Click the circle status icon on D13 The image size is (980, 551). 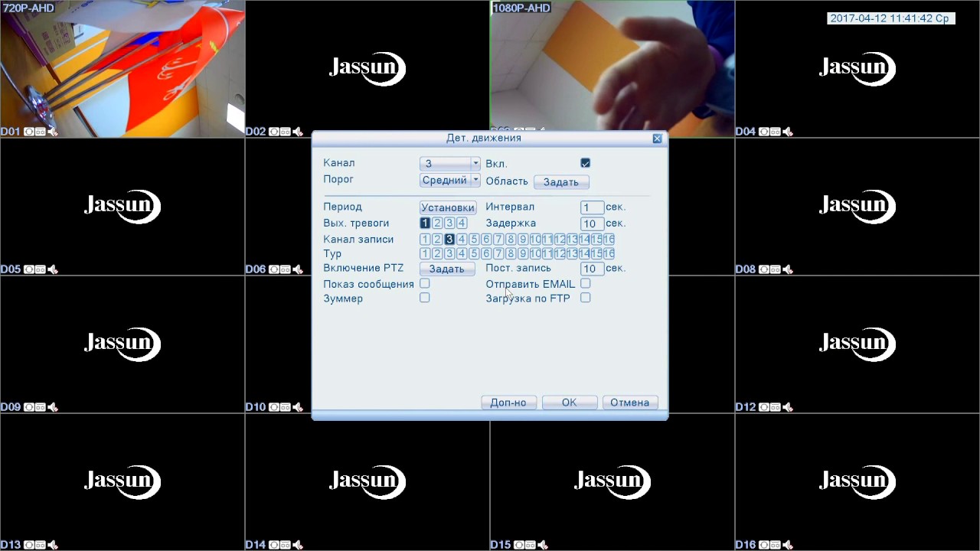[x=29, y=545]
